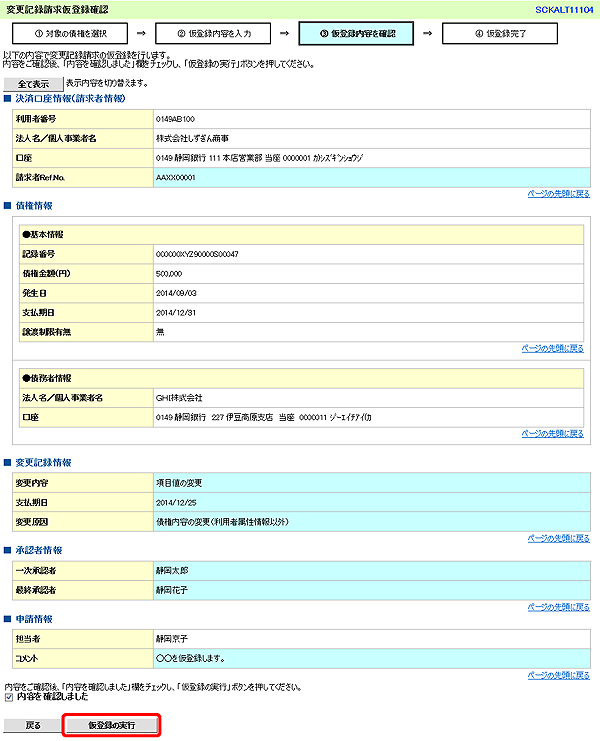Click the 伊豆高原支店 account value

[264, 417]
